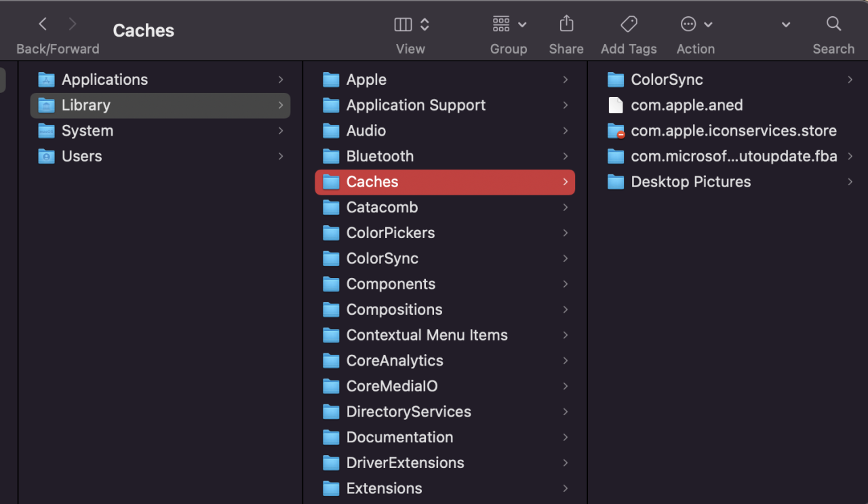The width and height of the screenshot is (868, 504).
Task: Select the CoreAnalytics folder row
Action: [x=445, y=360]
